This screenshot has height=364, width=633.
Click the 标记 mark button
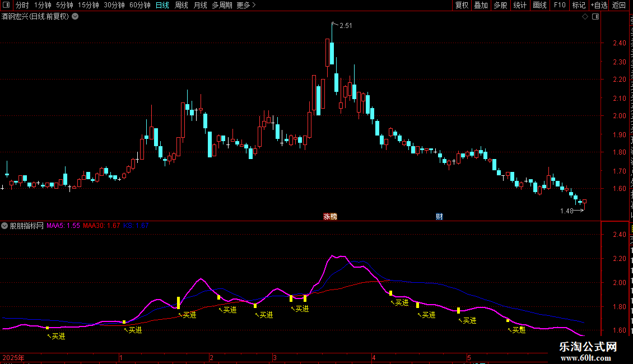[x=579, y=5]
